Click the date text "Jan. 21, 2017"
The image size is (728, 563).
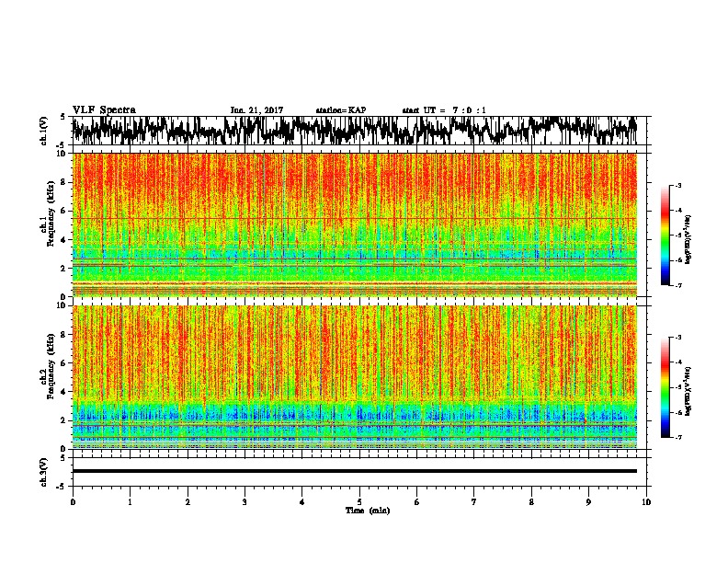256,110
